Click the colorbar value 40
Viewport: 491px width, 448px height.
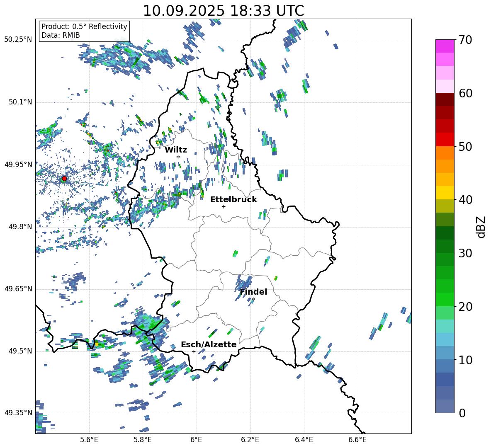[x=465, y=200]
